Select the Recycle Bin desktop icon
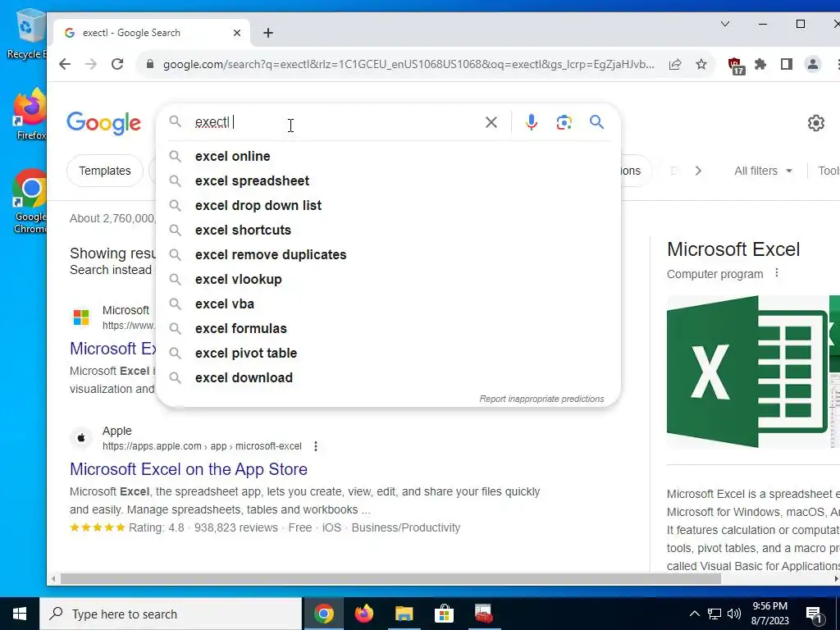 [x=27, y=34]
